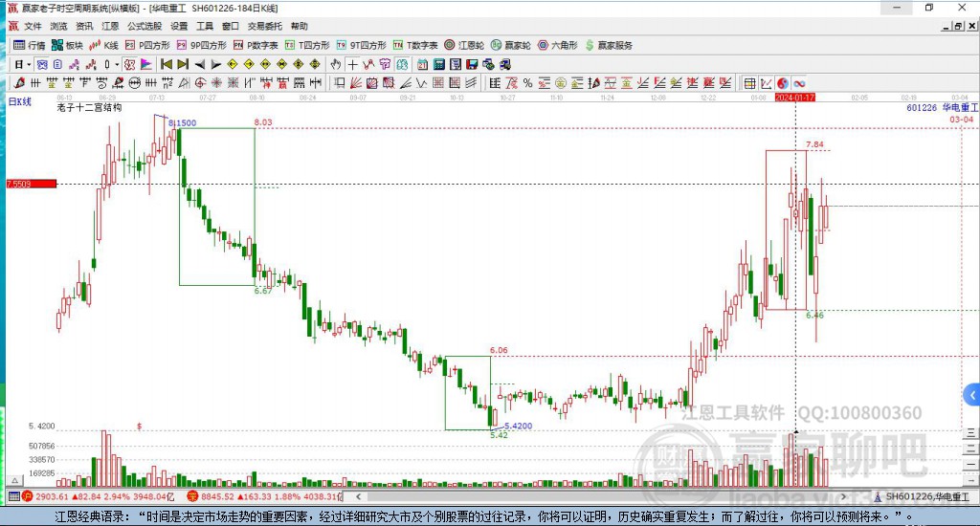Click the red 7.5509 price marker

point(32,184)
